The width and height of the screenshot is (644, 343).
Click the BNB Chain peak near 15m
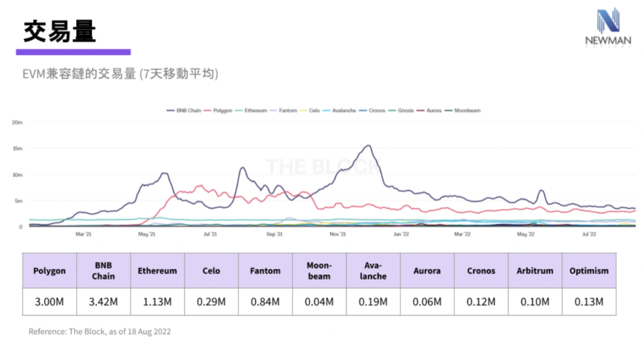[369, 146]
